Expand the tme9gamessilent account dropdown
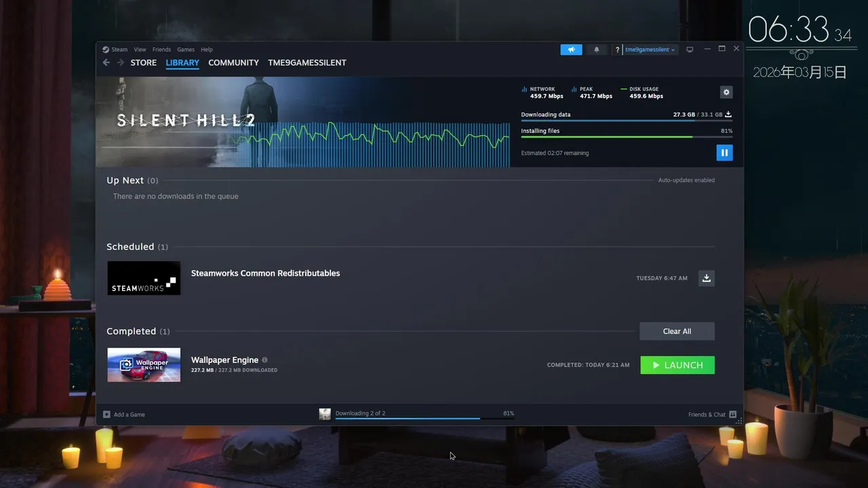868x488 pixels. pyautogui.click(x=649, y=49)
